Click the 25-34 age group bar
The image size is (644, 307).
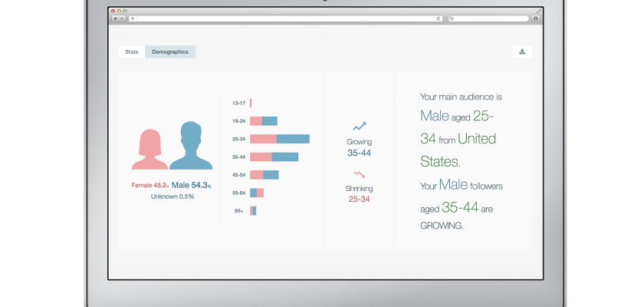pyautogui.click(x=279, y=139)
